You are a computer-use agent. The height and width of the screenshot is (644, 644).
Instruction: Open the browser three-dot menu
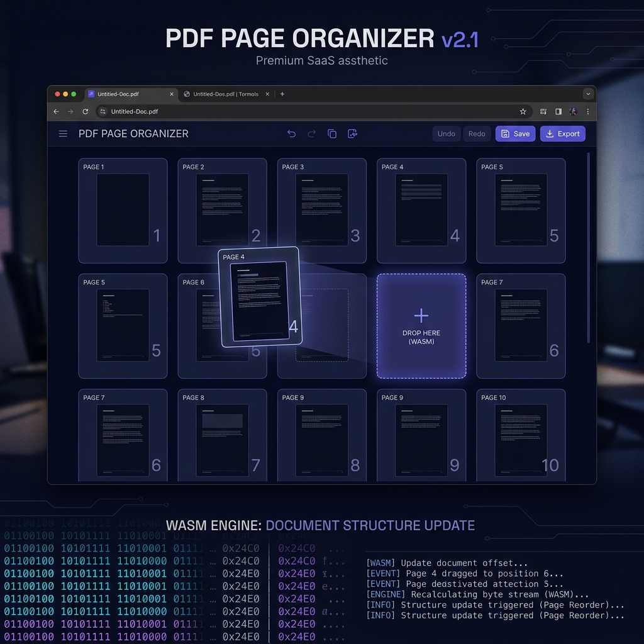coord(588,112)
